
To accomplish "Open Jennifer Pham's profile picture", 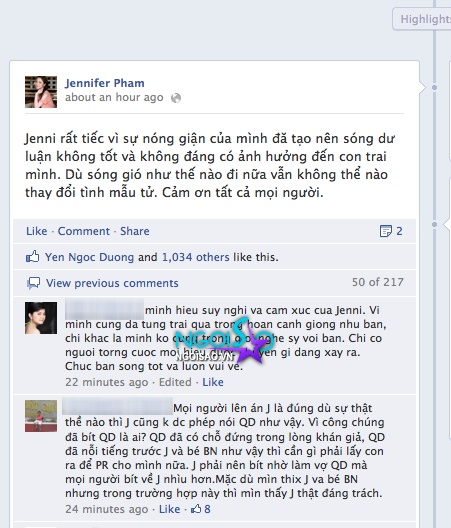I will tap(41, 92).
